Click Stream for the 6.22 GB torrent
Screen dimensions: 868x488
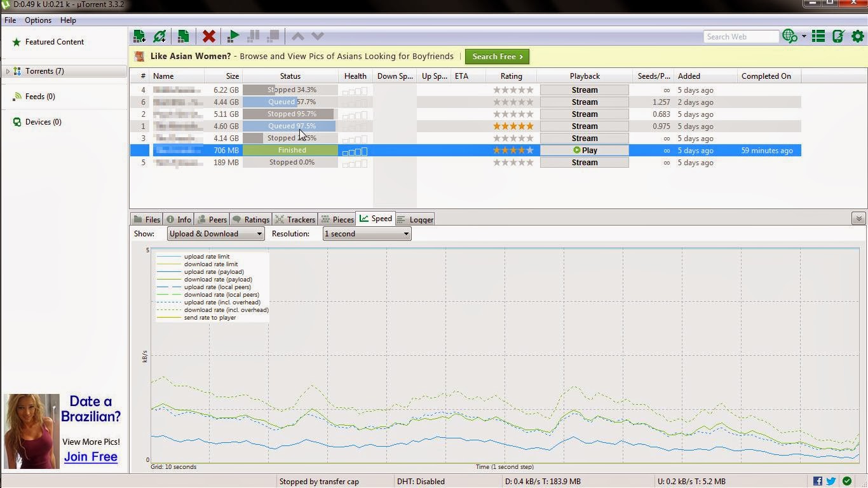click(585, 90)
